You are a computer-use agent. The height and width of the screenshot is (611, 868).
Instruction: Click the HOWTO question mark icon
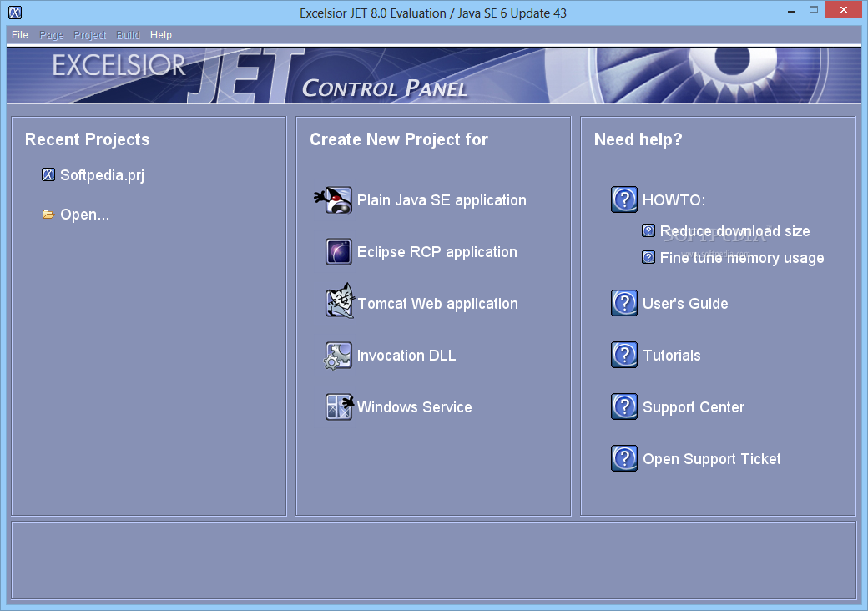[x=624, y=199]
